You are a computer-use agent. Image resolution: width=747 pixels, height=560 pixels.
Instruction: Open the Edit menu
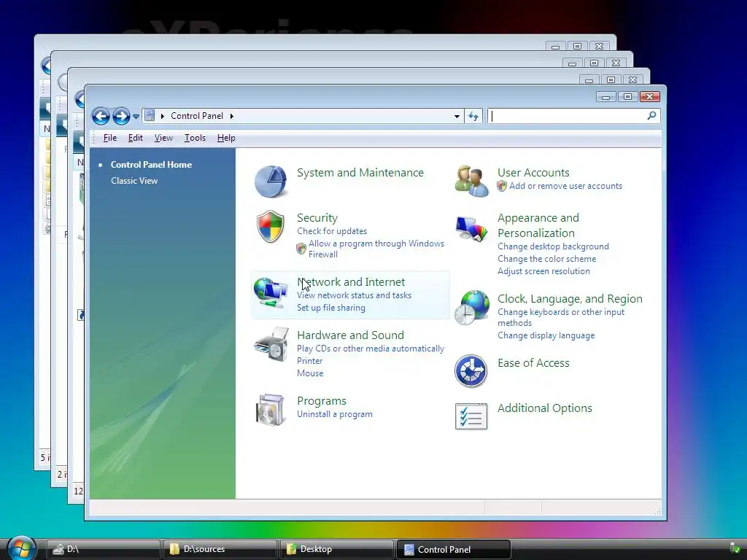(135, 138)
